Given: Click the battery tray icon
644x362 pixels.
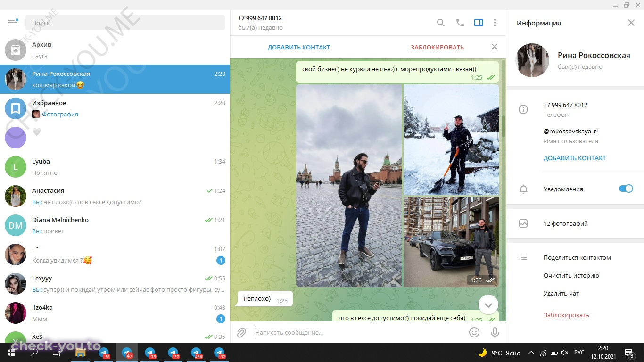Looking at the screenshot, I should tap(554, 353).
